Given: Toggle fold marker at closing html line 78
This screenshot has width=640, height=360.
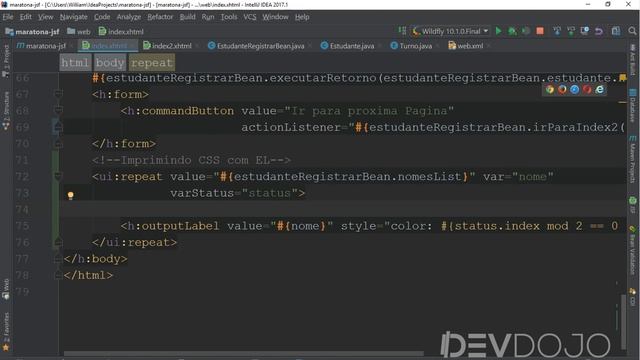Looking at the screenshot, I should coord(58,276).
